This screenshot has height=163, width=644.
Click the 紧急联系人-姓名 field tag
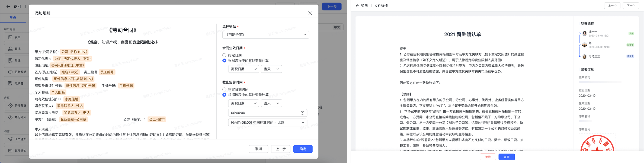click(70, 106)
